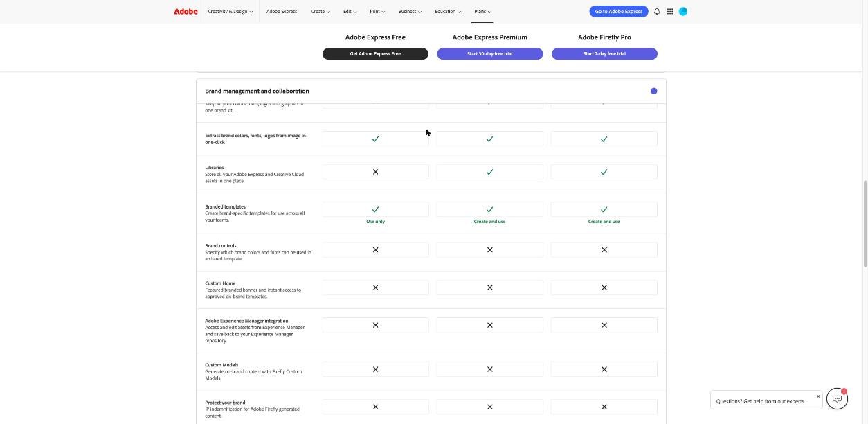Click Adobe Experience Manager integration title
This screenshot has width=868, height=424.
tap(246, 321)
